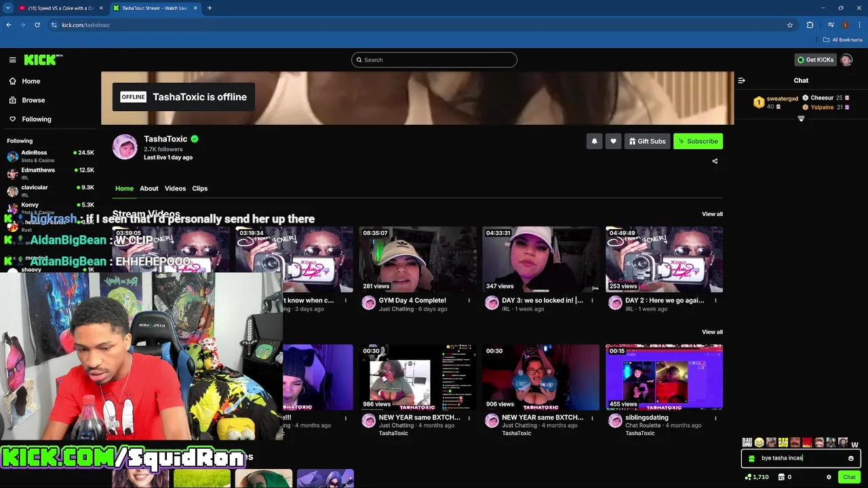Click TashaToxic's profile avatar
The width and height of the screenshot is (868, 488).
pyautogui.click(x=125, y=146)
